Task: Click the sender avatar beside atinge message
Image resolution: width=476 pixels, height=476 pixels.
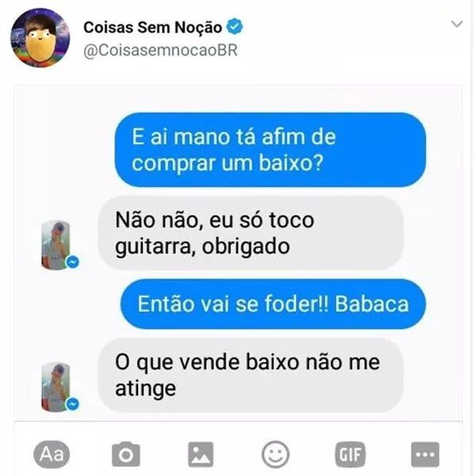Action: pos(56,387)
